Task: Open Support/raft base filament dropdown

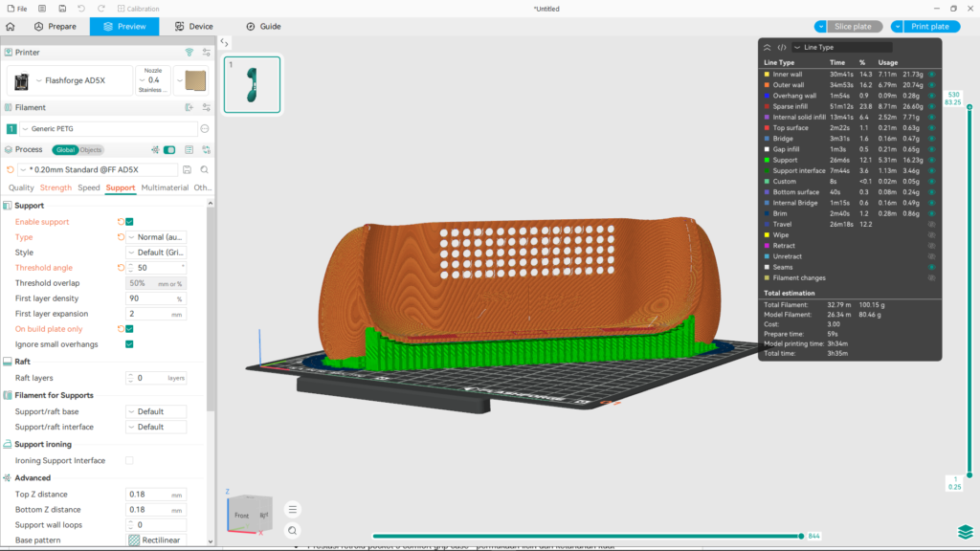Action: (x=156, y=411)
